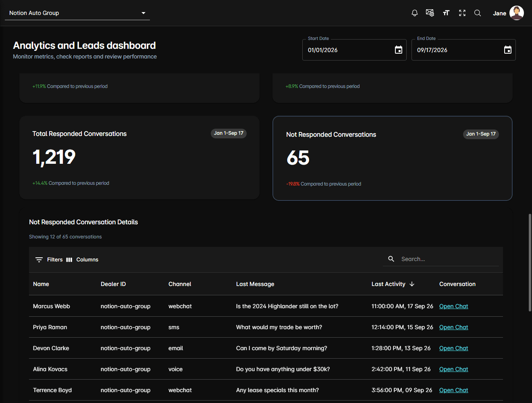Image resolution: width=532 pixels, height=403 pixels.
Task: Open Chat for Alina Kovacs
Action: (x=453, y=369)
